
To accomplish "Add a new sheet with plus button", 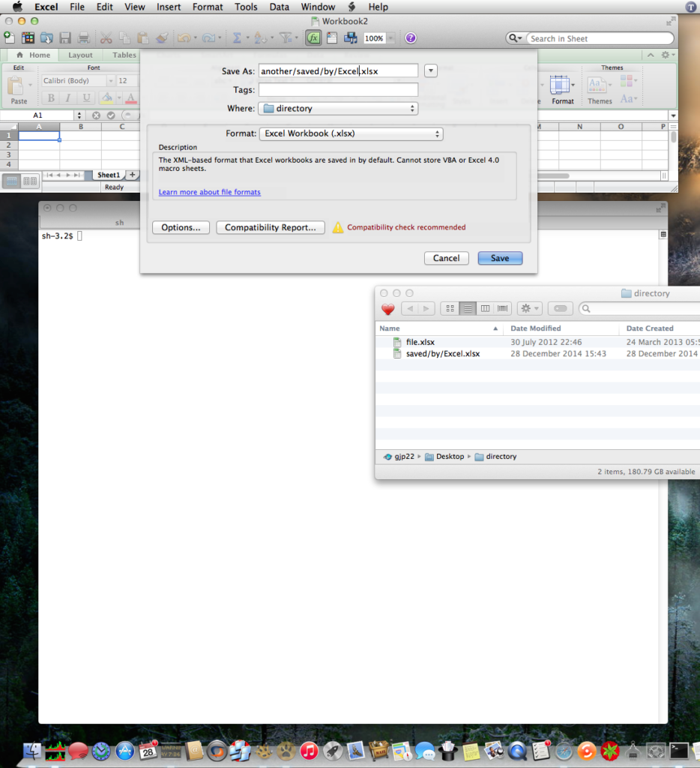I will click(132, 175).
